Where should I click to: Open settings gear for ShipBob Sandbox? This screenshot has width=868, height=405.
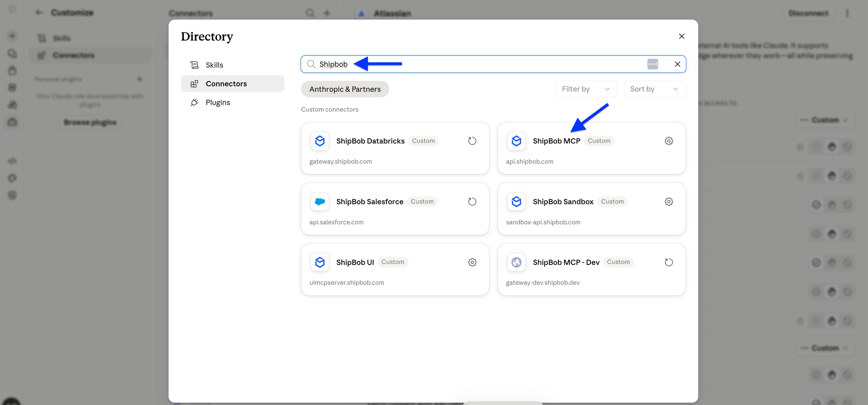(669, 202)
